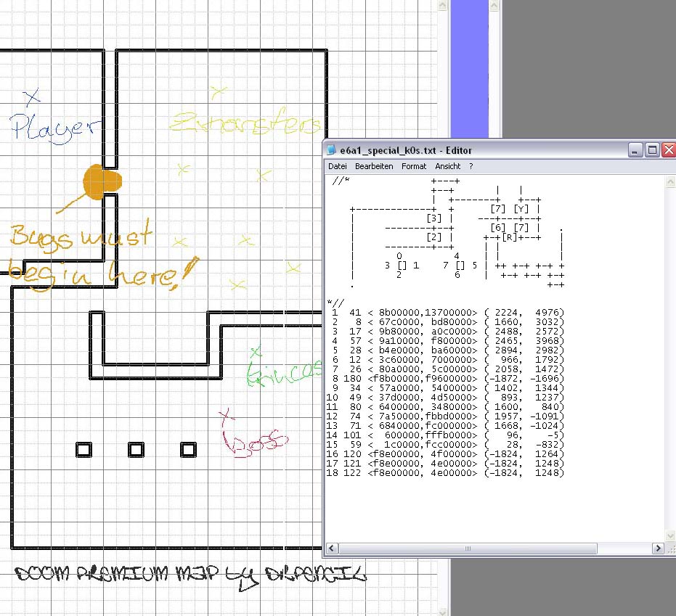Click the '[6]' marker in the ASCII map
This screenshot has width=676, height=616.
coord(498,228)
